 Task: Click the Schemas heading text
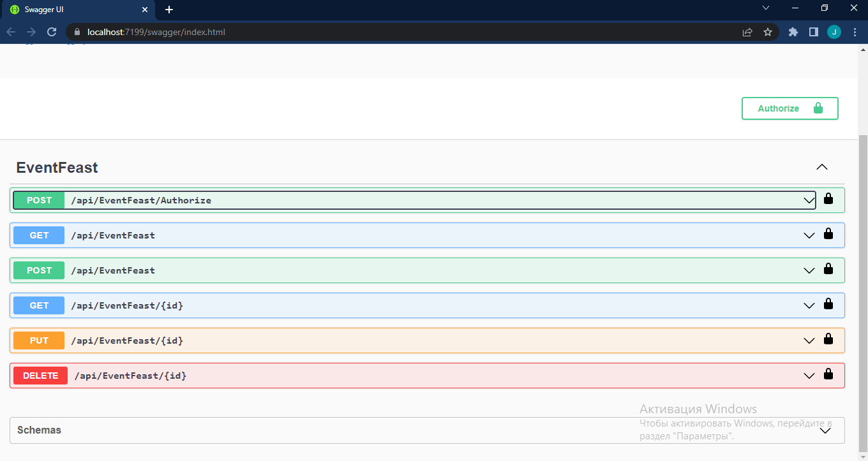tap(39, 430)
